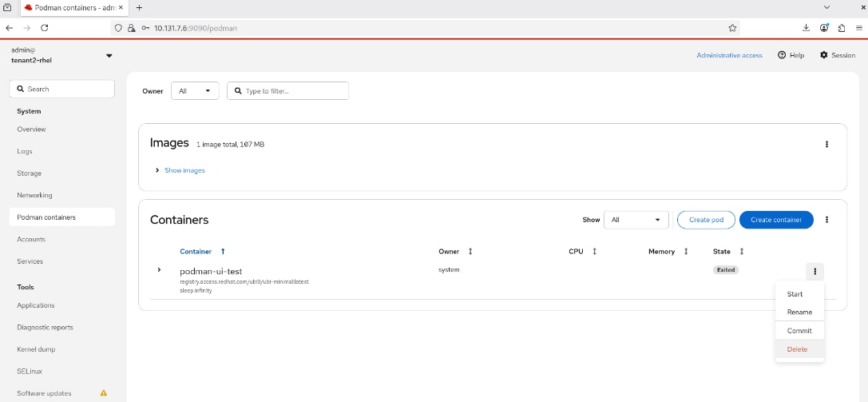Click the podman-ui-test container name
This screenshot has height=402, width=868.
211,271
